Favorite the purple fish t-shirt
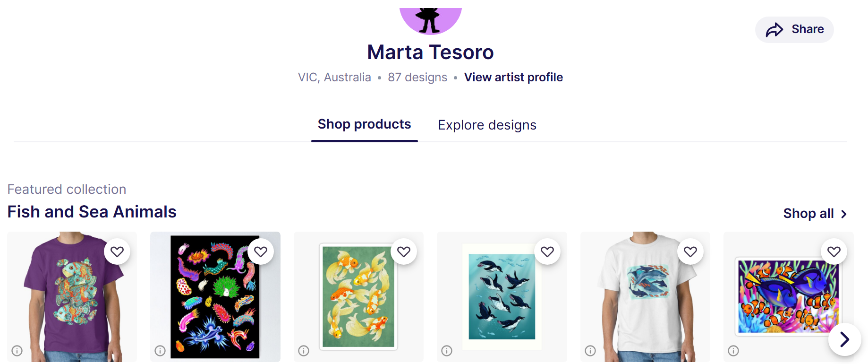This screenshot has height=364, width=868. 117,251
